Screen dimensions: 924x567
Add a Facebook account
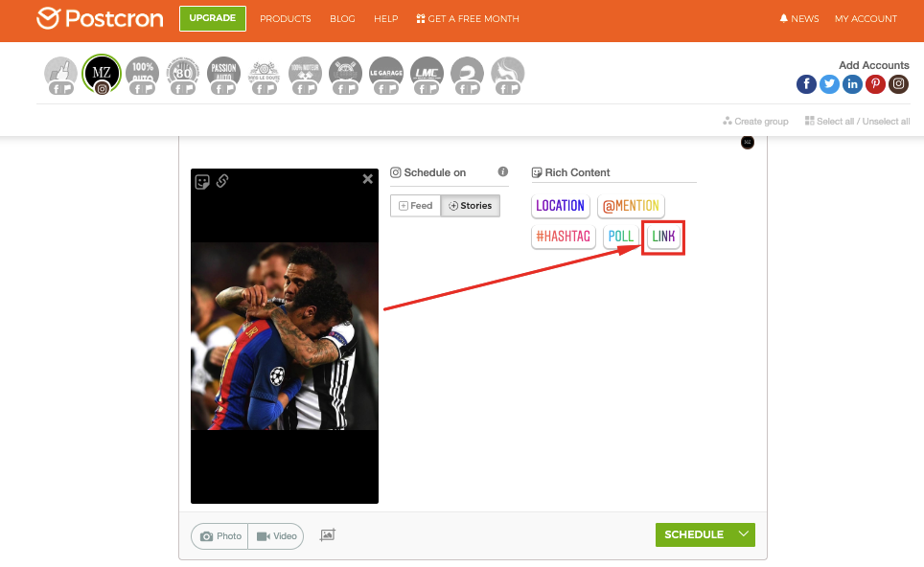click(806, 84)
